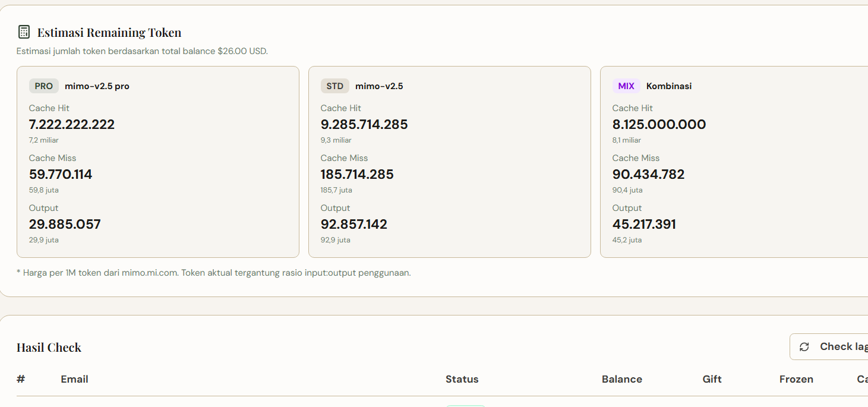Image resolution: width=868 pixels, height=407 pixels.
Task: Click the 92,9 juta caption
Action: tap(336, 240)
